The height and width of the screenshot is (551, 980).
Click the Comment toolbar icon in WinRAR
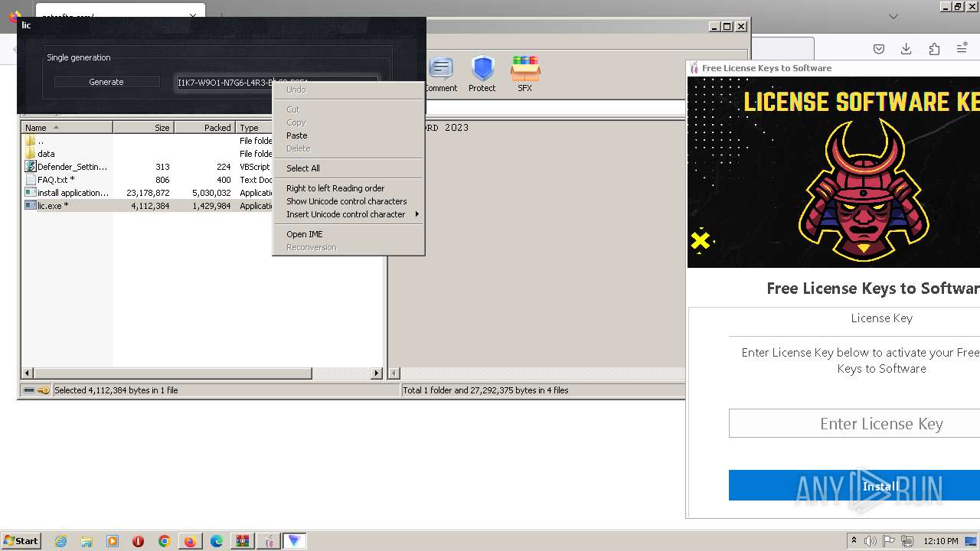[441, 74]
